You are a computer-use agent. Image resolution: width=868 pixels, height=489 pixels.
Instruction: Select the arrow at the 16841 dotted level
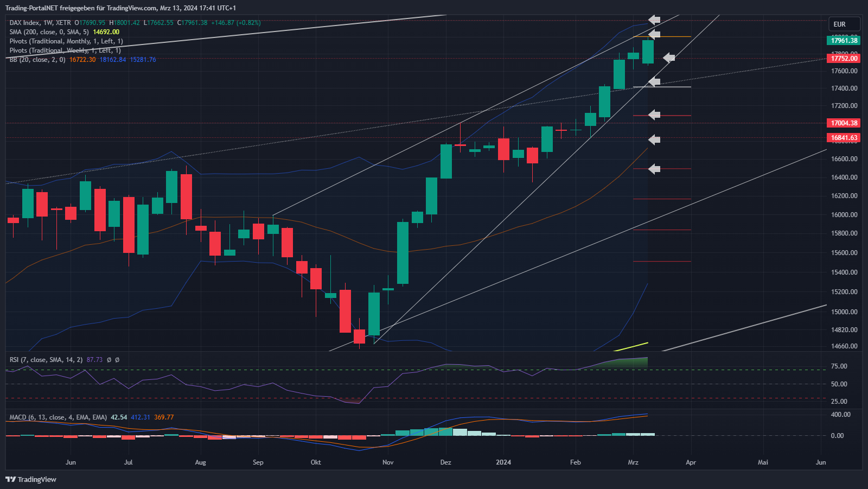[654, 139]
